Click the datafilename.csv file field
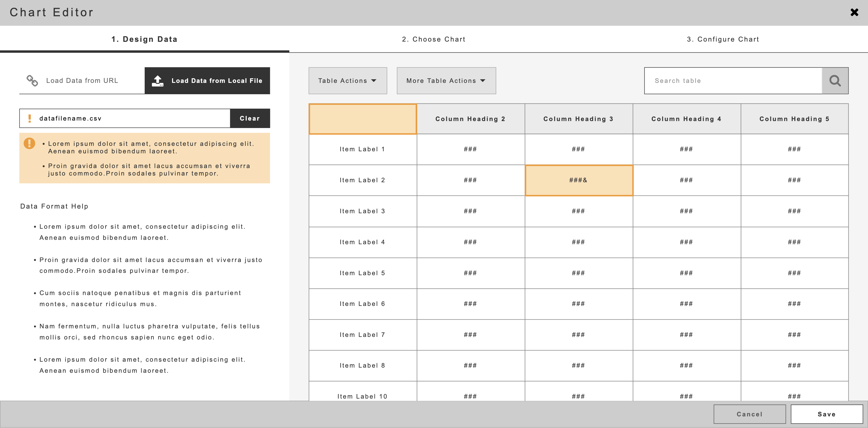 click(125, 118)
